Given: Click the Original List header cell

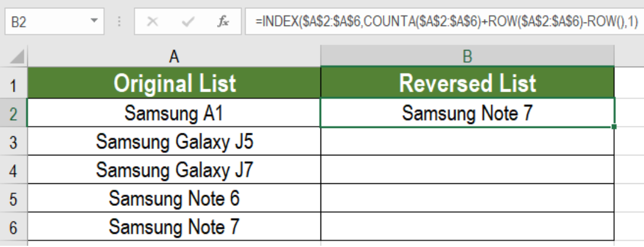Looking at the screenshot, I should tap(174, 83).
